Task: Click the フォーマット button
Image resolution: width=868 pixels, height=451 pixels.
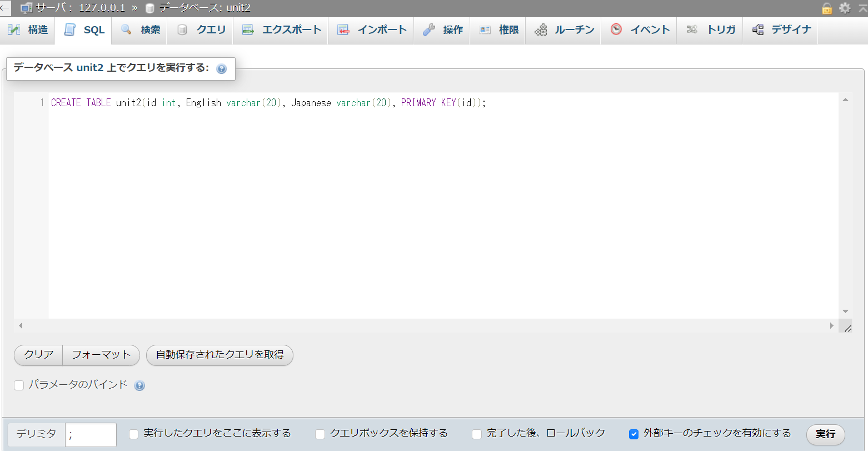Action: pyautogui.click(x=101, y=355)
